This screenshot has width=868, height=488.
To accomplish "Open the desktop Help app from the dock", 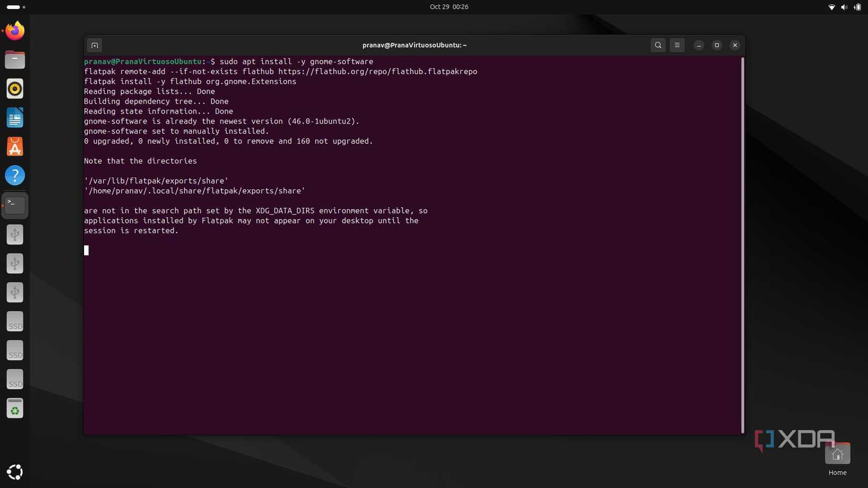I will click(x=14, y=175).
